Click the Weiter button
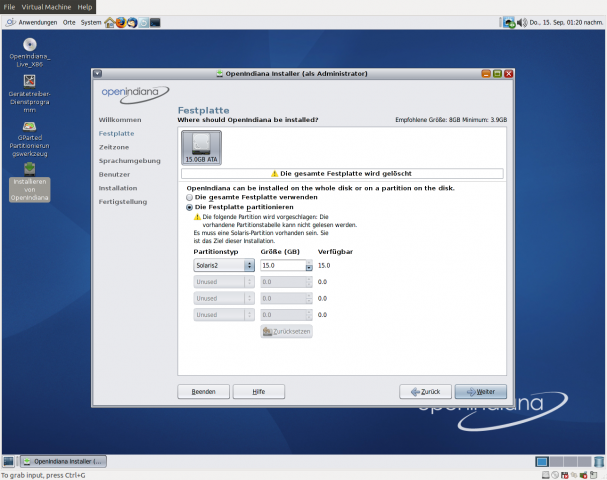 (480, 392)
